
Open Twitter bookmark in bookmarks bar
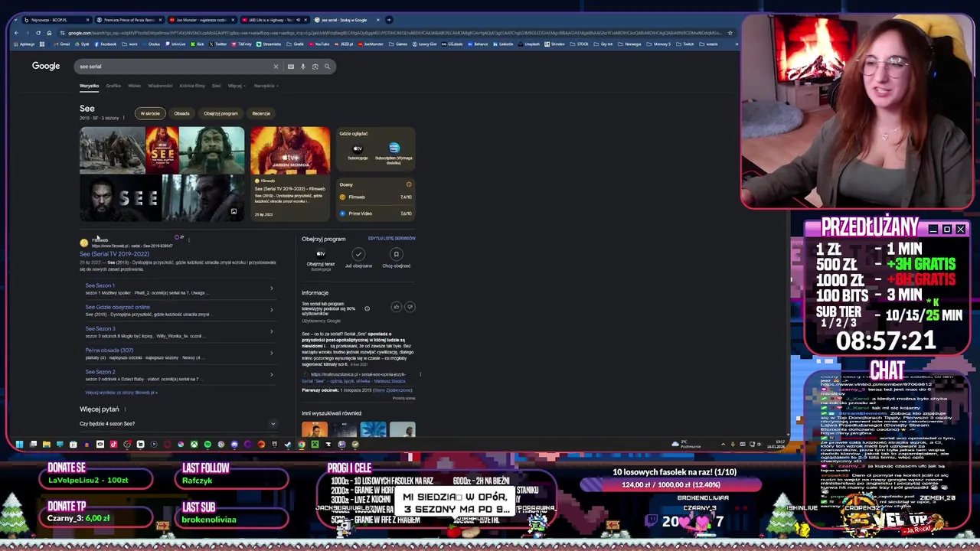pyautogui.click(x=218, y=44)
